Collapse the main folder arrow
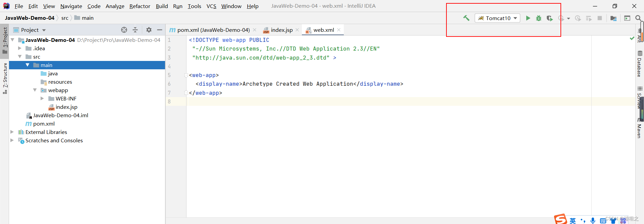Viewport: 644px width, 224px height. pos(28,65)
